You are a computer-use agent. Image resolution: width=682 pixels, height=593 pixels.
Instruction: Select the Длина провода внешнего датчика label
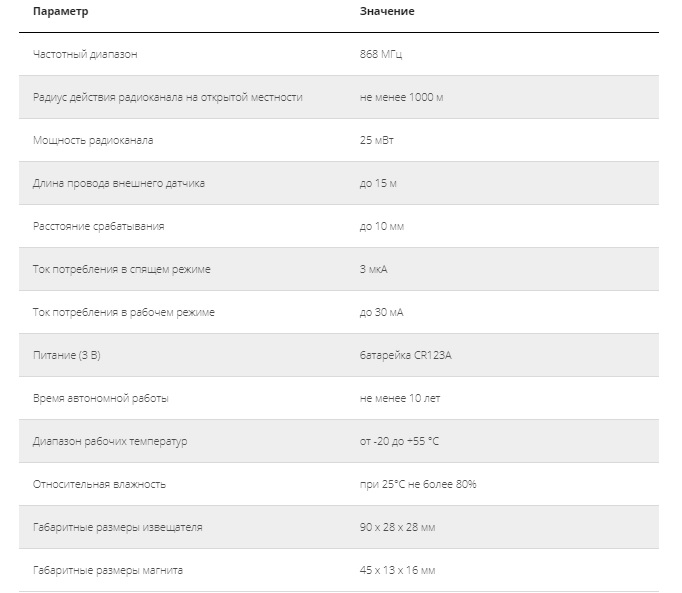(119, 183)
